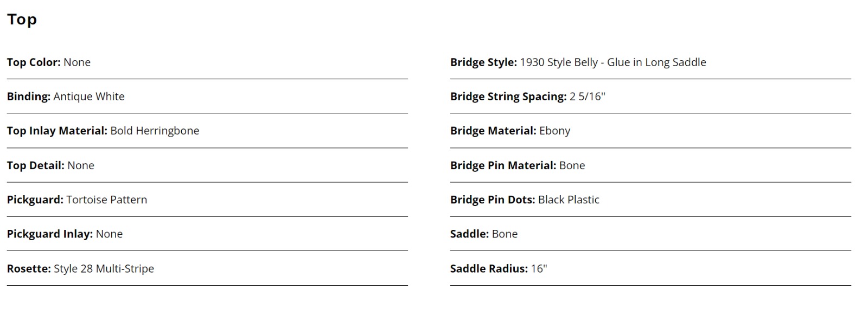This screenshot has width=868, height=315.
Task: Click the Style 28 Multi-Stripe value
Action: (x=104, y=268)
